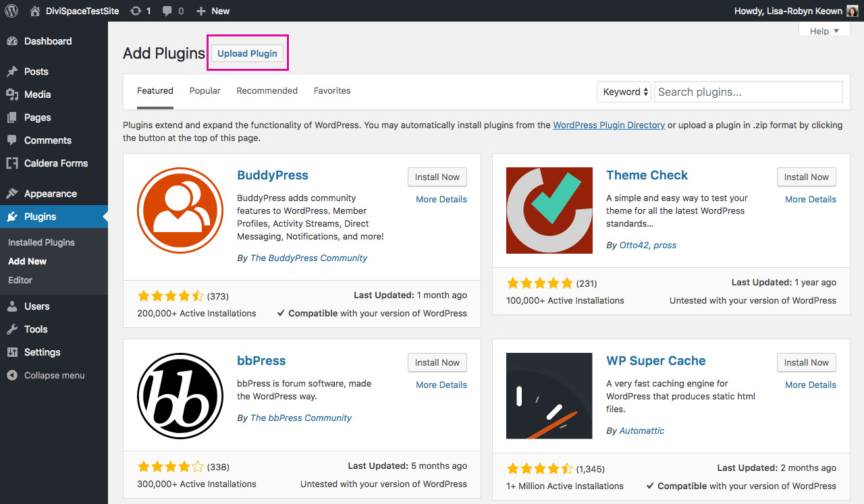Click the Tools wrench icon

pyautogui.click(x=12, y=329)
